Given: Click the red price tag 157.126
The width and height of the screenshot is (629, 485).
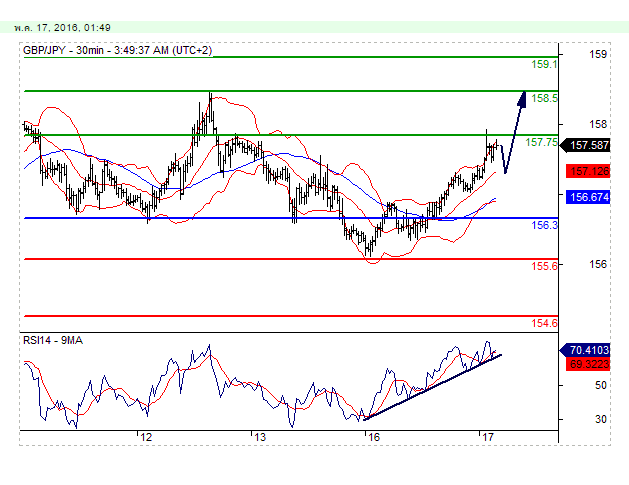Looking at the screenshot, I should coord(588,171).
